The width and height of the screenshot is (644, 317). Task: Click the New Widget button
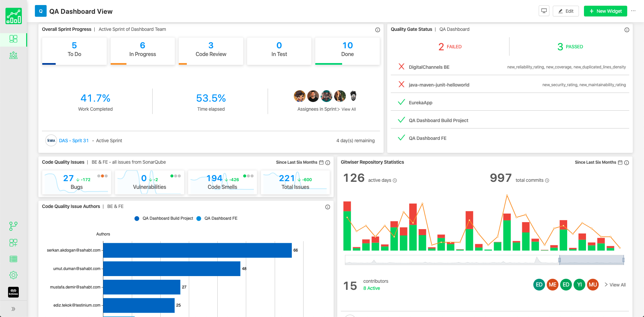tap(605, 11)
